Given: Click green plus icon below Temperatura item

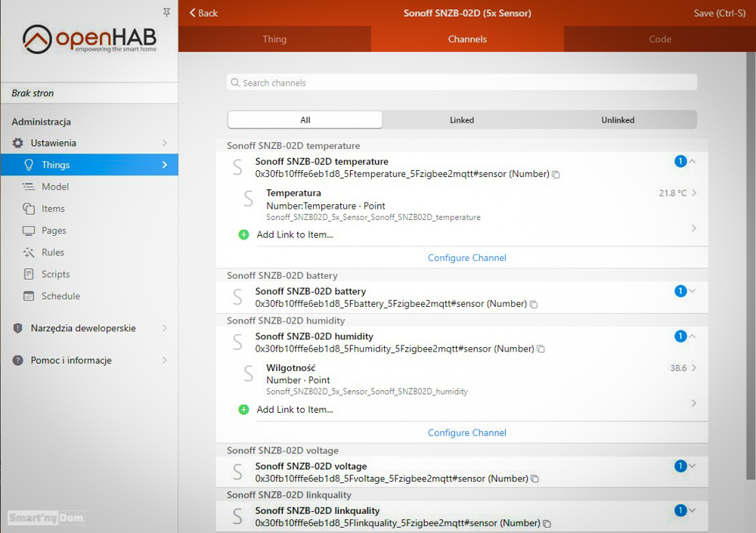Looking at the screenshot, I should [244, 235].
